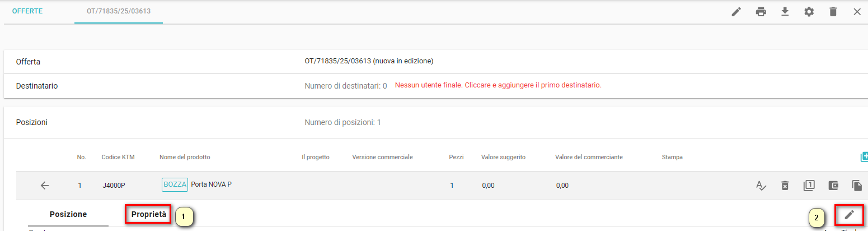Close the offer tab with the X icon

857,12
